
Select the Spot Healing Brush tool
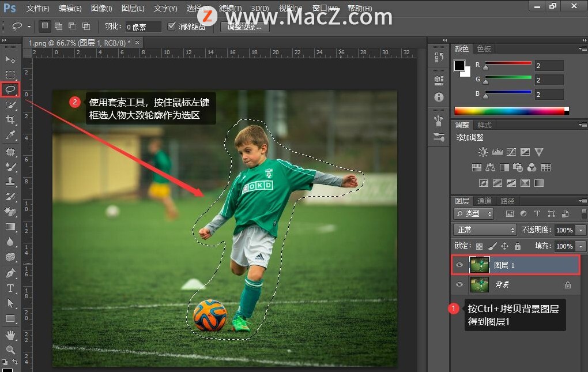pos(10,152)
